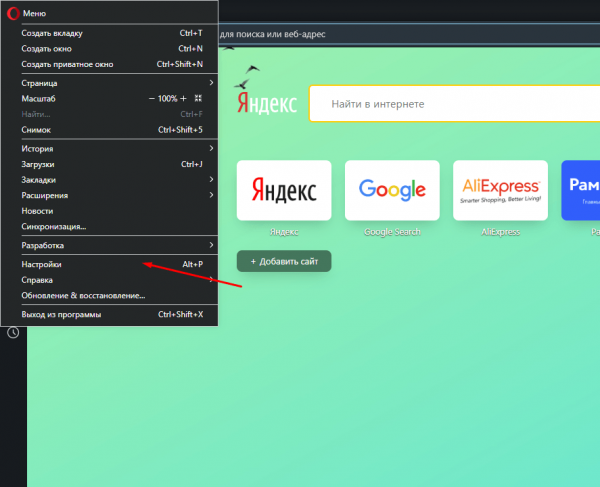
Task: Open the clock history icon in sidebar
Action: pos(13,332)
